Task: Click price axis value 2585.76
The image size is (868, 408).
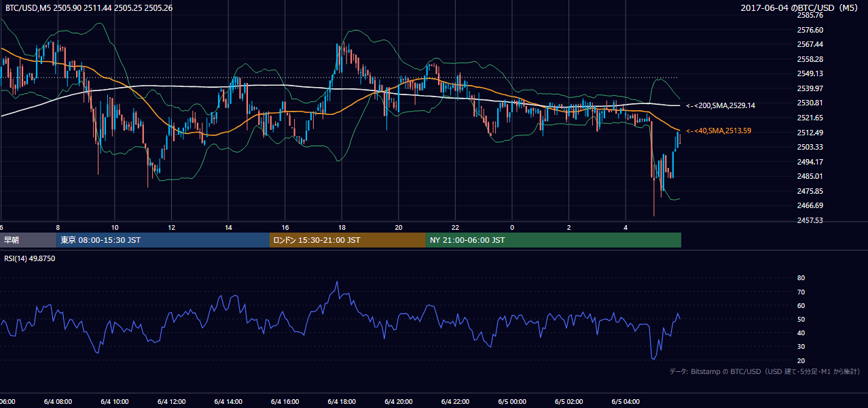Action: point(810,15)
